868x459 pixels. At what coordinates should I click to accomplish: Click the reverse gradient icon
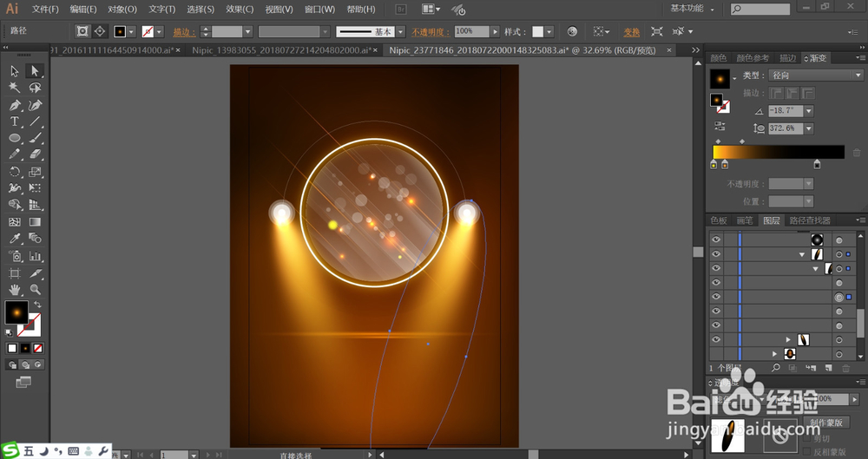click(720, 126)
